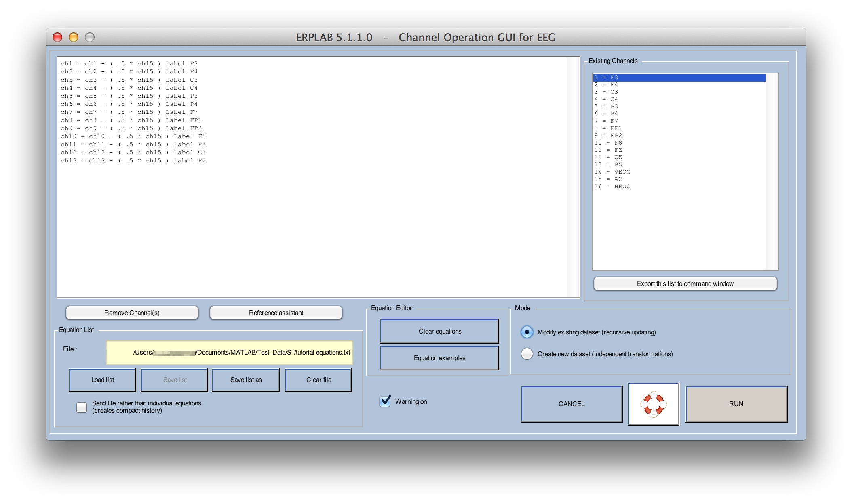The height and width of the screenshot is (504, 852).
Task: Select channel 14 = VEOG in list
Action: 679,172
